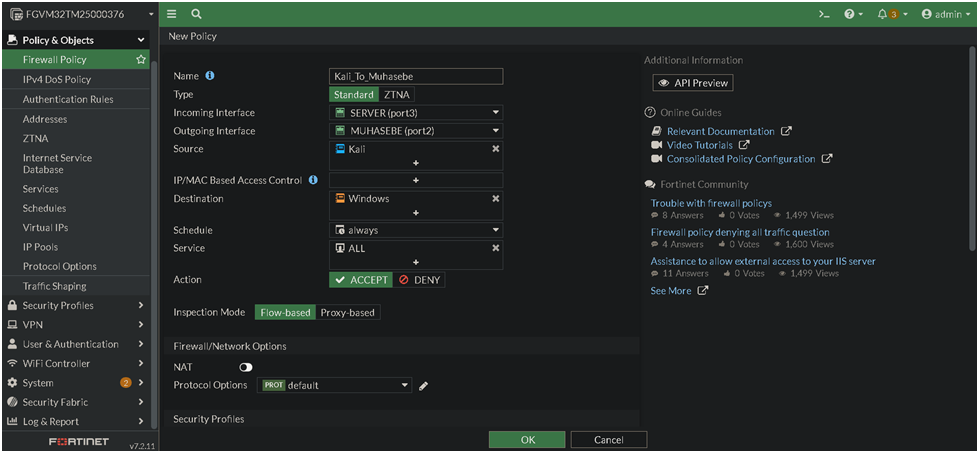979x453 pixels.
Task: Open IIS server external access thread
Action: [763, 261]
